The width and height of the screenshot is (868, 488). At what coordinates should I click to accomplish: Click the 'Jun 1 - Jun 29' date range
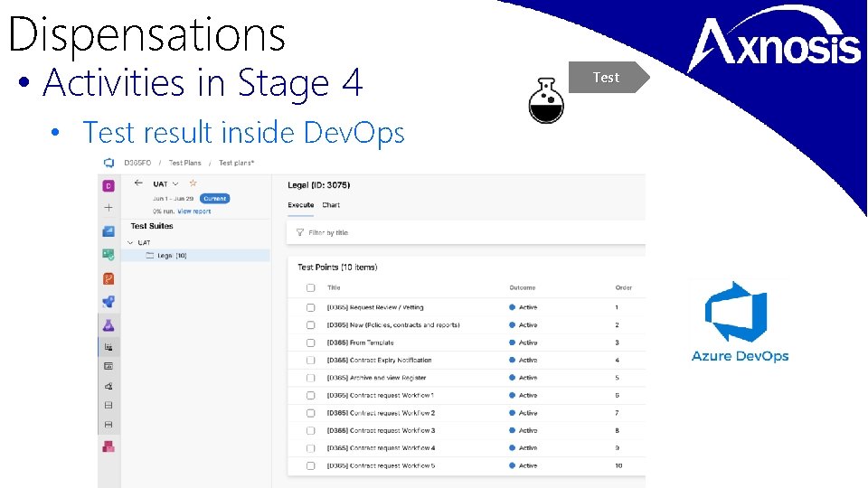click(x=173, y=199)
